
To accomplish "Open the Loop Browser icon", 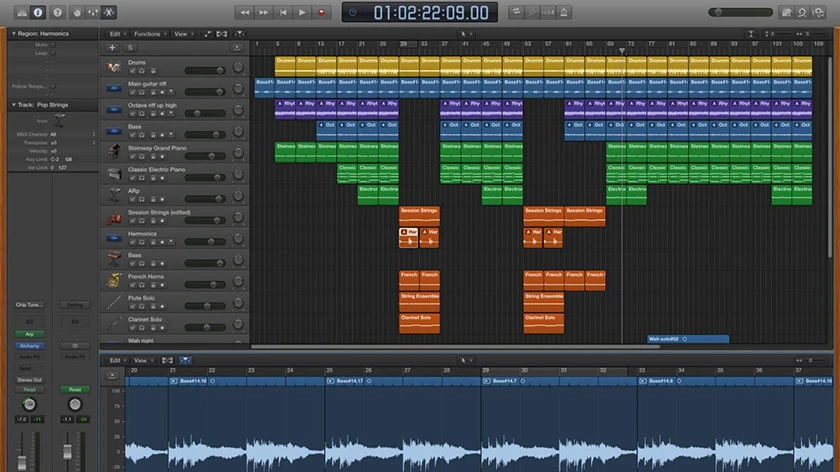I will click(802, 12).
